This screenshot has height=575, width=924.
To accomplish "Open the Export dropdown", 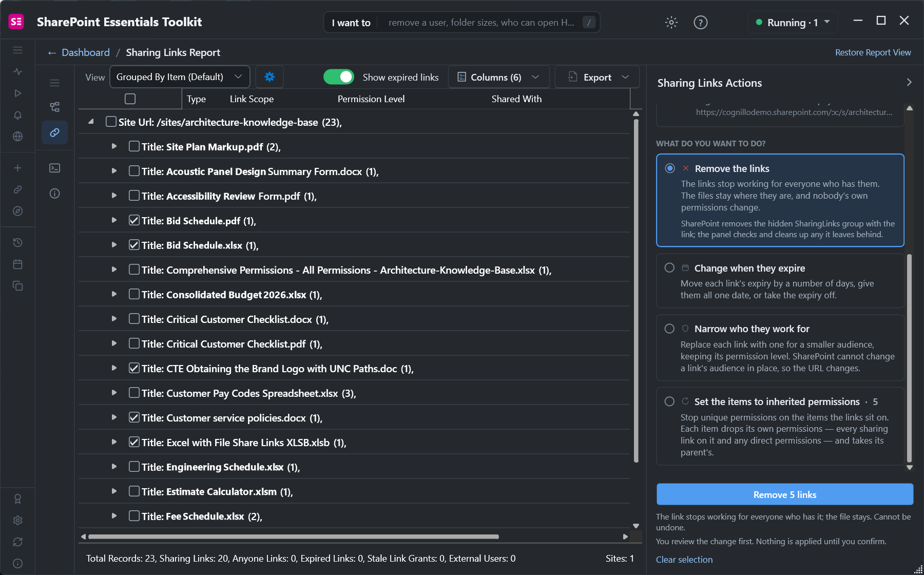I will pyautogui.click(x=598, y=77).
